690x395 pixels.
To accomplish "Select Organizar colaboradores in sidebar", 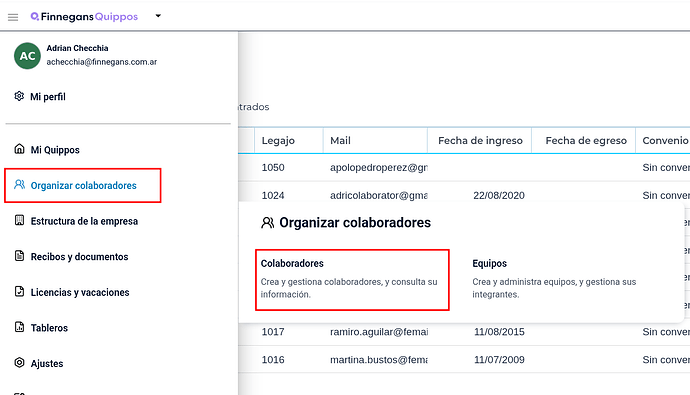I will 83,186.
